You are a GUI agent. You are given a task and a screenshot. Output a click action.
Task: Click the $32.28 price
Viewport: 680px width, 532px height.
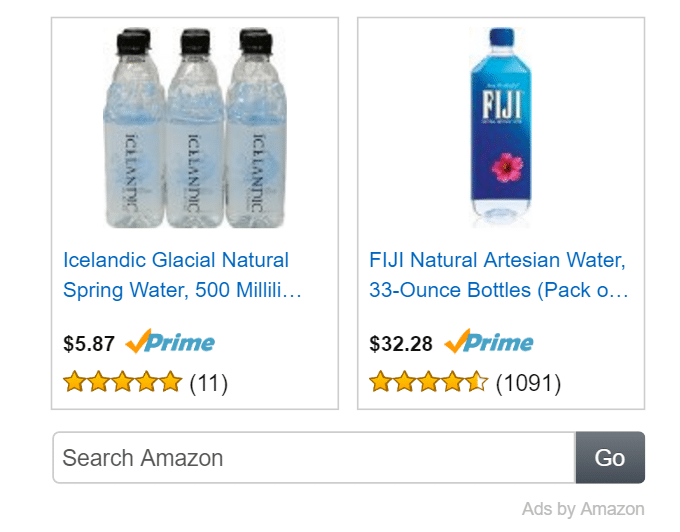(401, 344)
